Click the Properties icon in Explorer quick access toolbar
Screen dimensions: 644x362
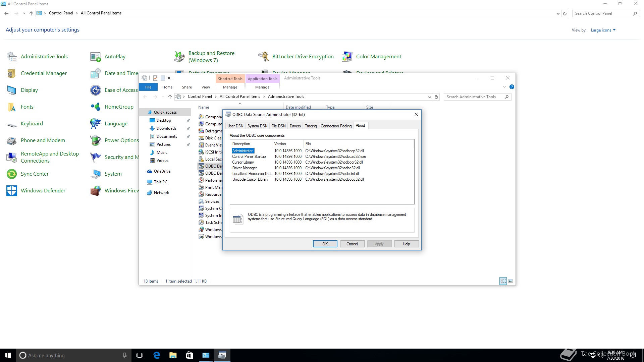click(155, 78)
